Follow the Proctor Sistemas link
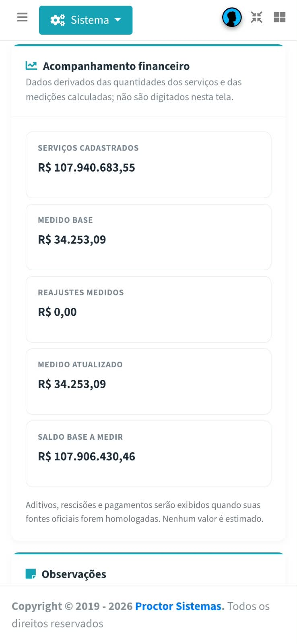 pos(179,606)
